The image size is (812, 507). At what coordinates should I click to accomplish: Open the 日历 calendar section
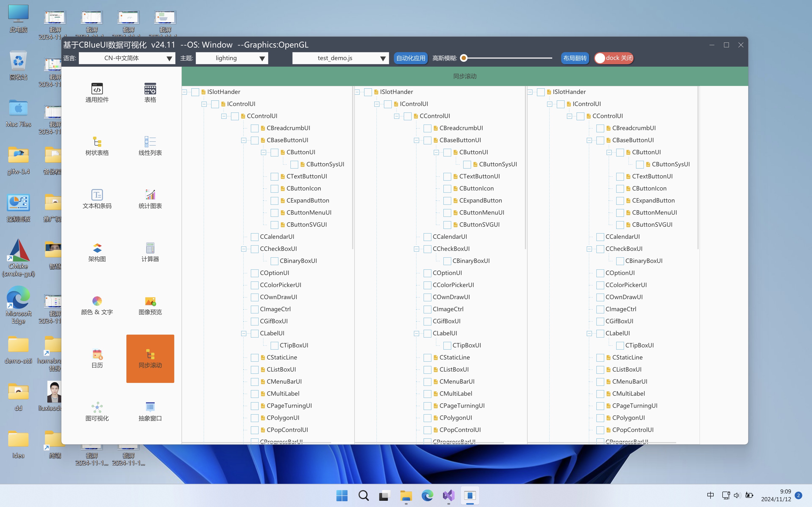(x=97, y=358)
